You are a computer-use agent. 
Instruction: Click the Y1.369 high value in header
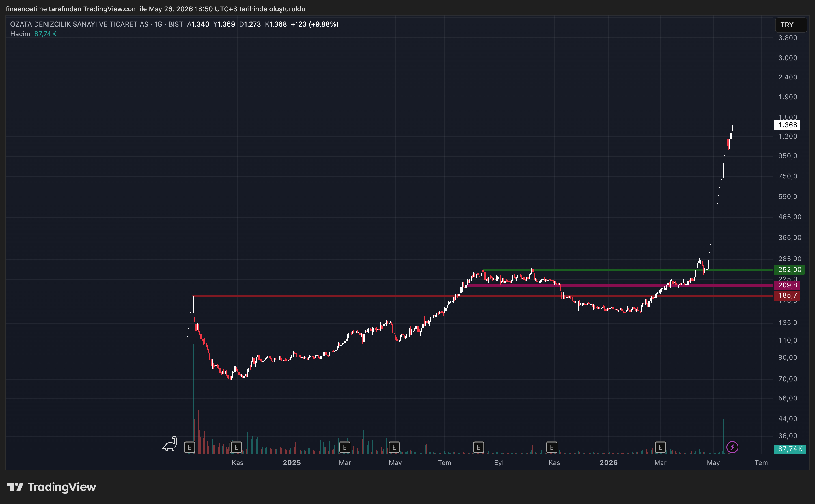pos(224,24)
